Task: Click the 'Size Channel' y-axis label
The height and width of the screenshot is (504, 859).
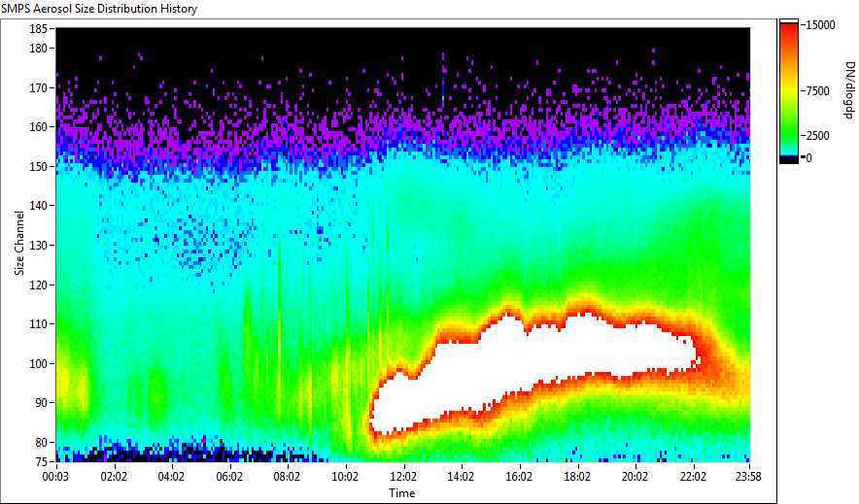Action: (x=19, y=243)
